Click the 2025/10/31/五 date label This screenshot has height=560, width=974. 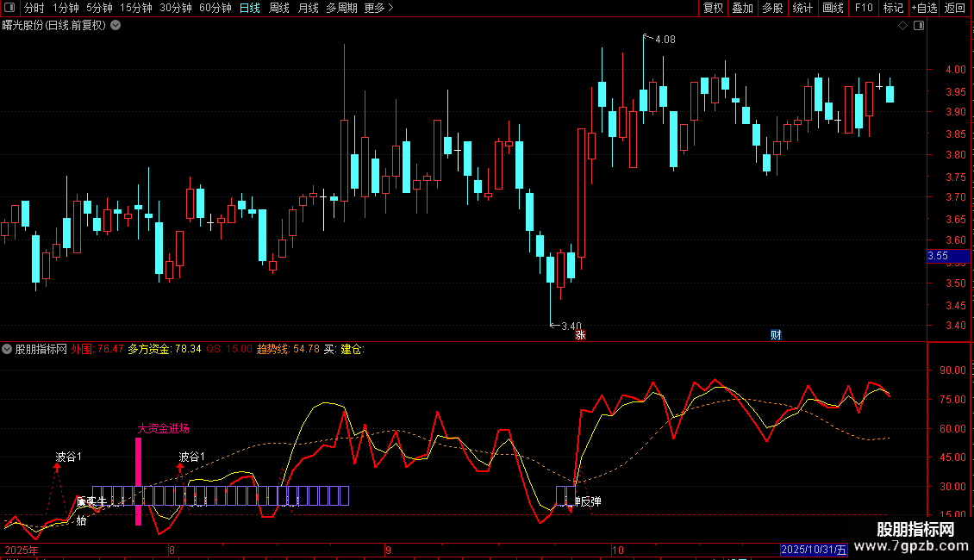814,550
